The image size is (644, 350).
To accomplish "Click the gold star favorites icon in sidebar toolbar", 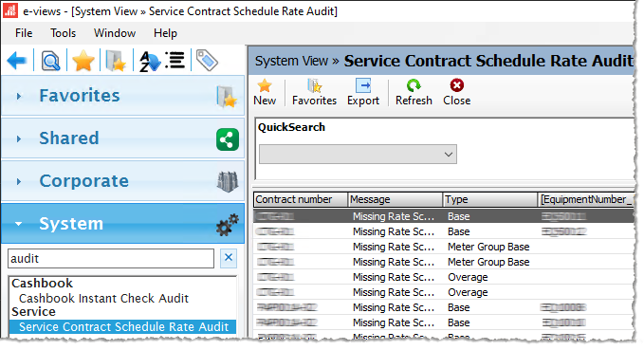I will pos(83,62).
